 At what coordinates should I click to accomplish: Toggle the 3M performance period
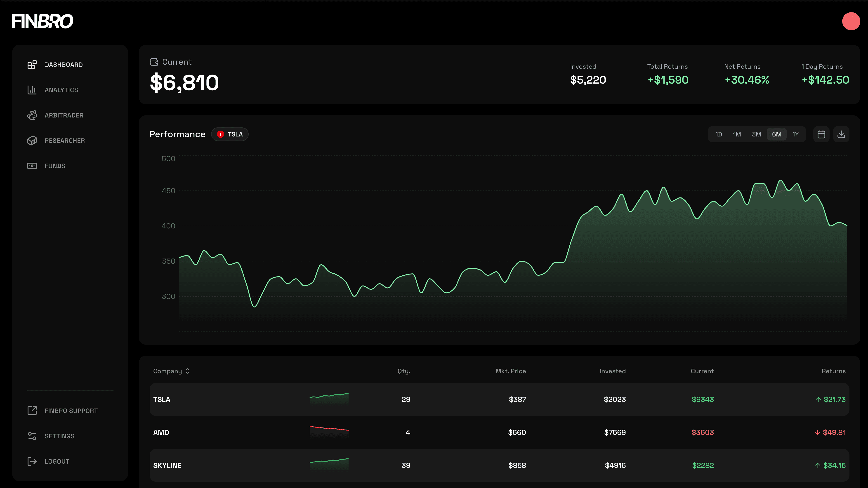coord(757,134)
